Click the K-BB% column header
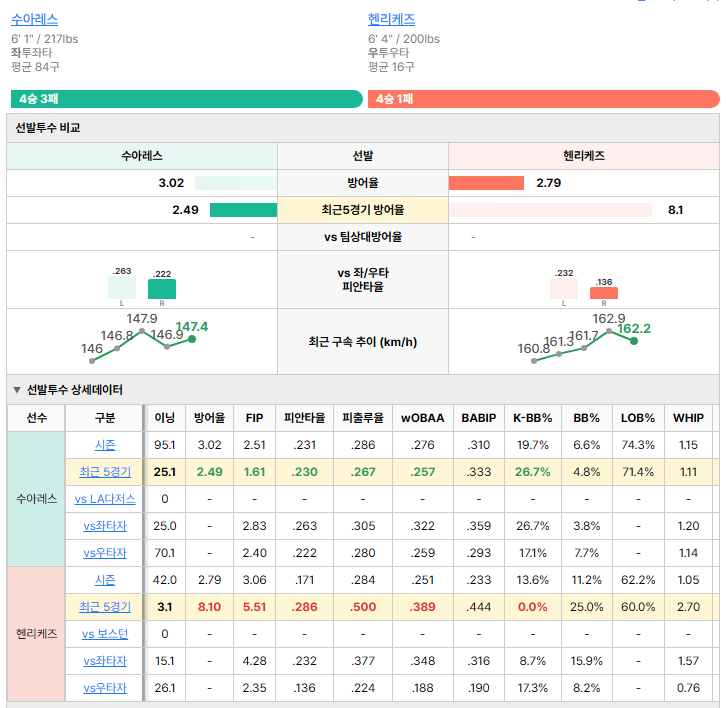726x708 pixels. 532,418
